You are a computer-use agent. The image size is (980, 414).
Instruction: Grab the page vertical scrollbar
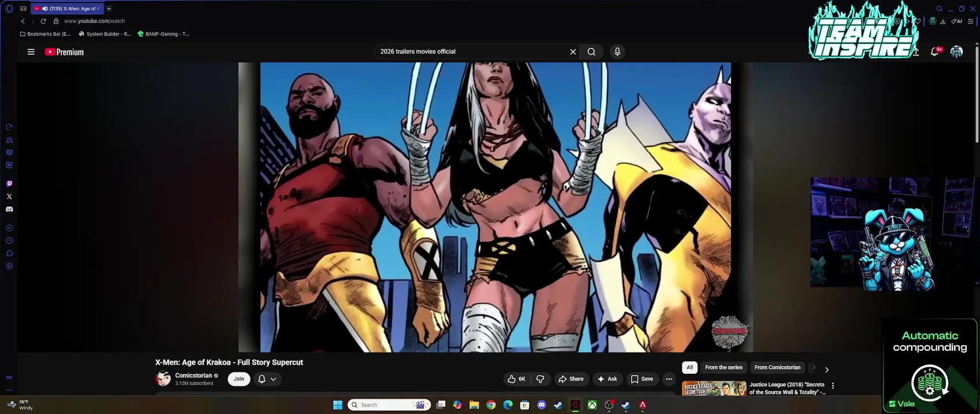[977, 95]
